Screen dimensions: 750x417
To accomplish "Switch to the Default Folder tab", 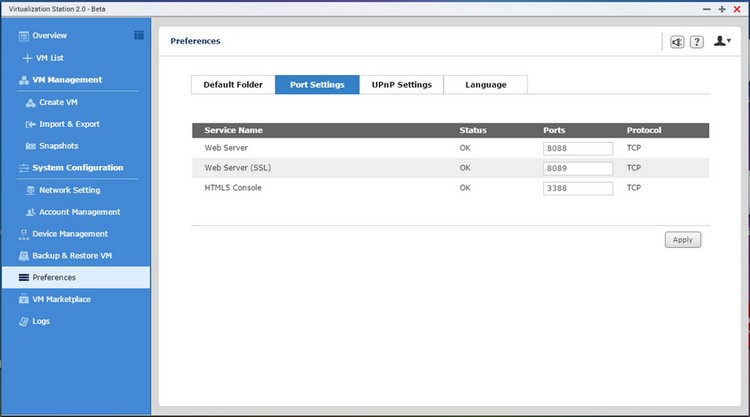I will click(233, 85).
